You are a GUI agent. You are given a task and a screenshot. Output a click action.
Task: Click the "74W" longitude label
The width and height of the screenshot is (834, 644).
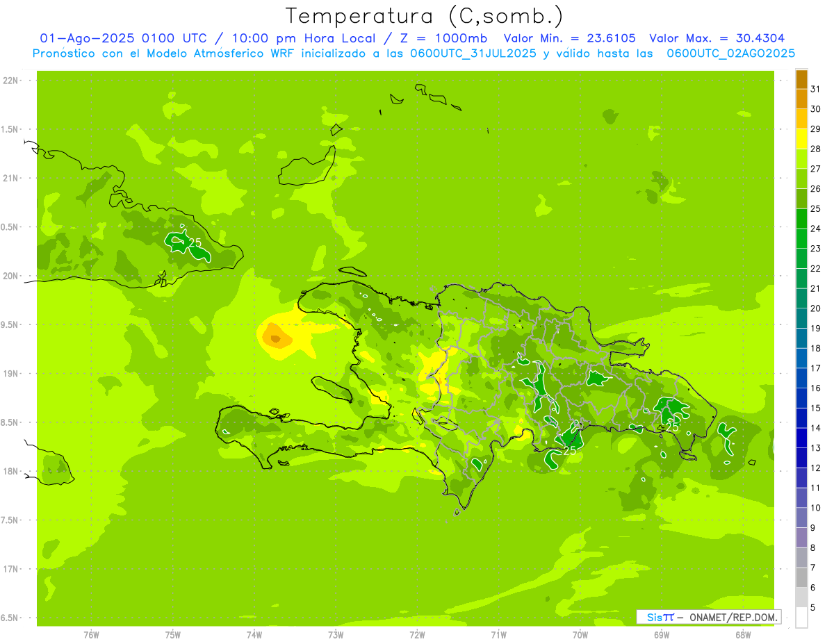pyautogui.click(x=254, y=634)
